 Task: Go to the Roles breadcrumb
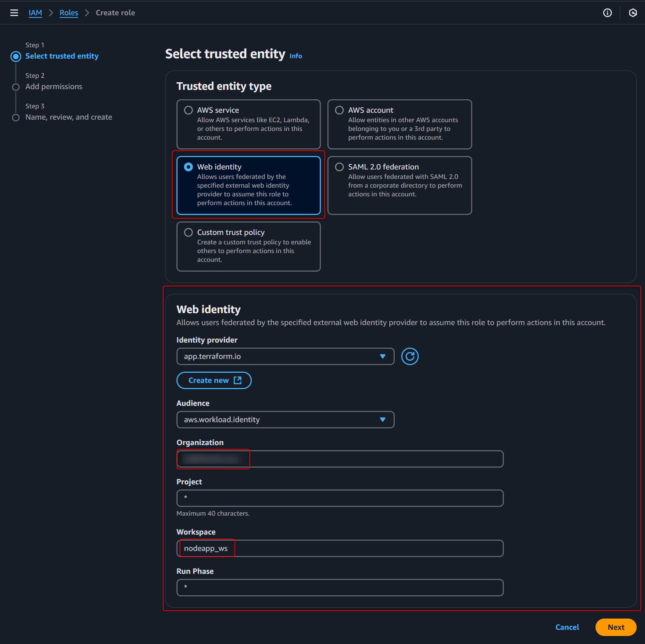[x=69, y=13]
